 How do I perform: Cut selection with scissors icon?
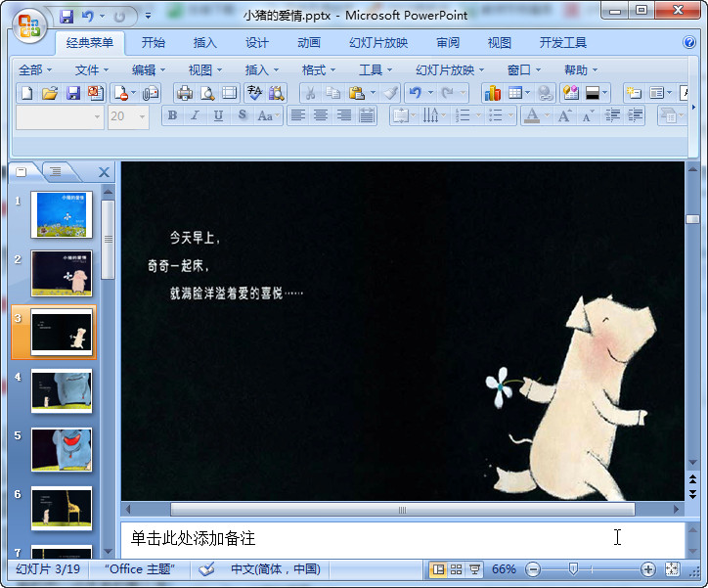pyautogui.click(x=310, y=93)
